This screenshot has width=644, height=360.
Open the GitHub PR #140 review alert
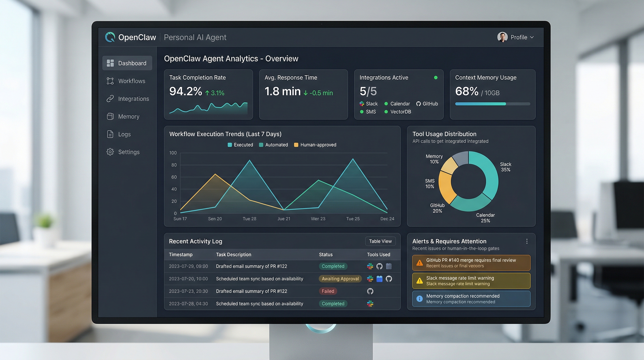click(x=471, y=262)
